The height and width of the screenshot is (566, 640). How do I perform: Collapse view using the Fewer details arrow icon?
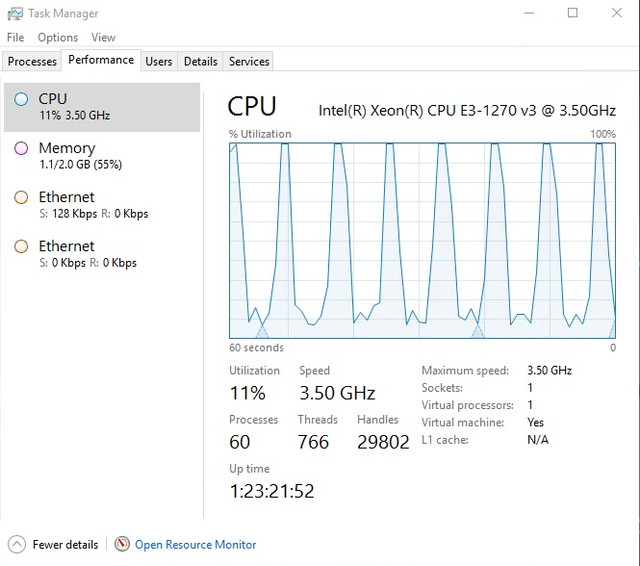coord(16,544)
